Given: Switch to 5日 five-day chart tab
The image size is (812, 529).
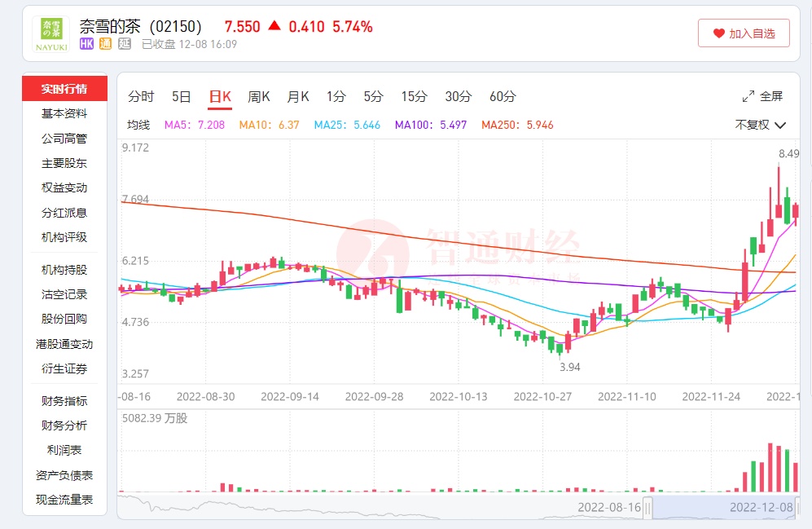Looking at the screenshot, I should coord(182,96).
